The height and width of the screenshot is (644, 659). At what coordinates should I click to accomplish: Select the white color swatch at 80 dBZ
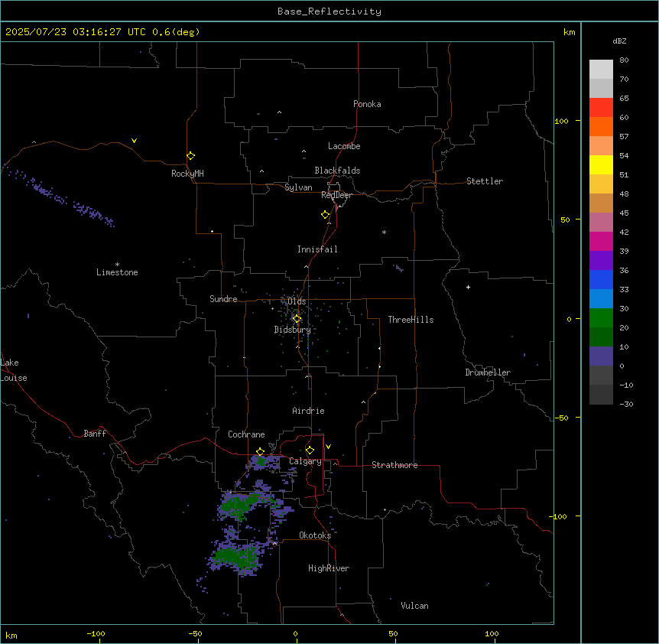[x=601, y=70]
